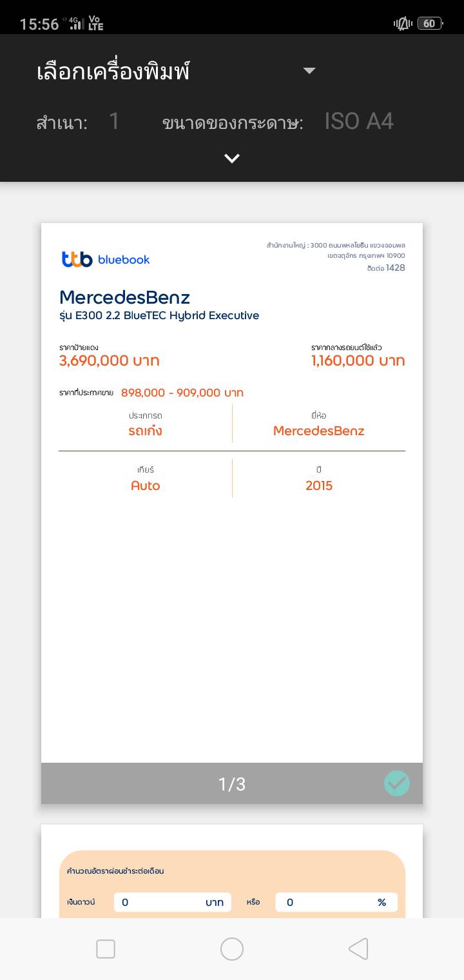This screenshot has width=464, height=980.
Task: Change the ISO A4 paper size
Action: [359, 121]
